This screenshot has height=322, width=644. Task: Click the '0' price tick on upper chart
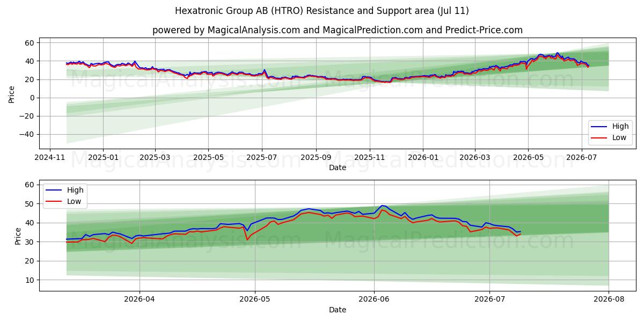[33, 98]
